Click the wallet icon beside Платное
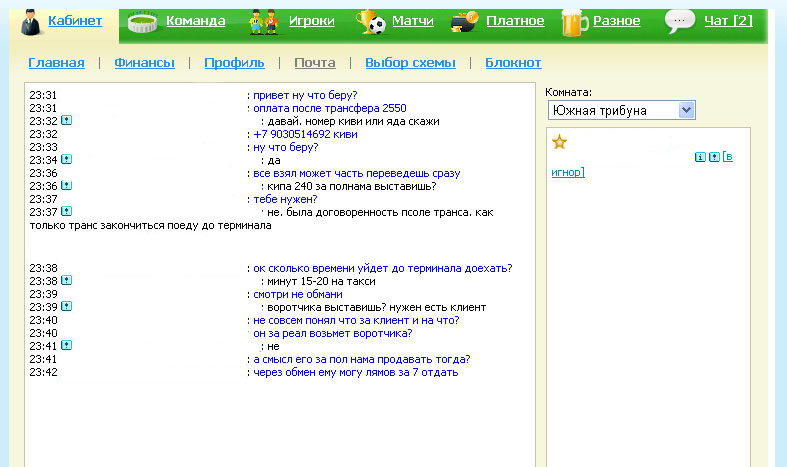This screenshot has width=787, height=467. (x=464, y=22)
